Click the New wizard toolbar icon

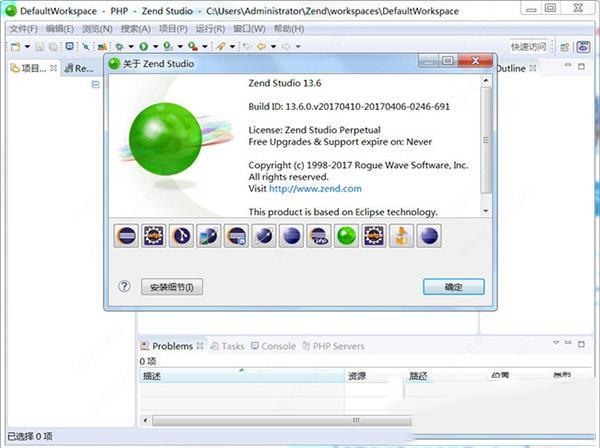tap(16, 47)
